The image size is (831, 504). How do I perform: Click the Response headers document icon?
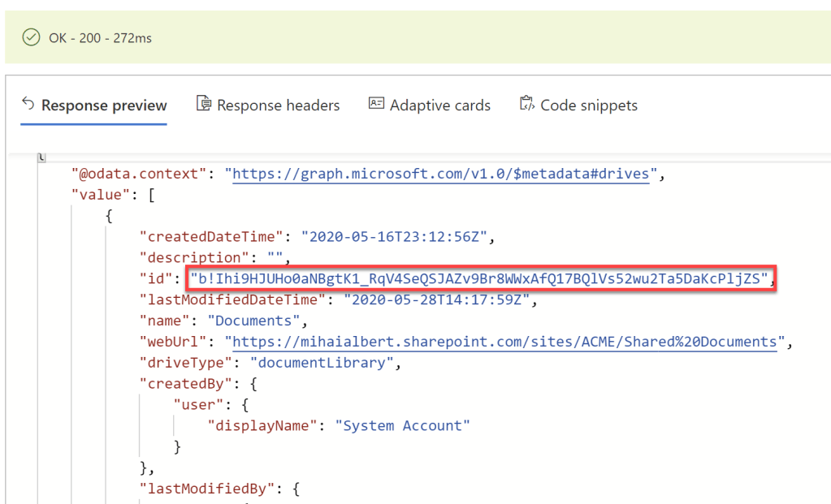(x=204, y=104)
